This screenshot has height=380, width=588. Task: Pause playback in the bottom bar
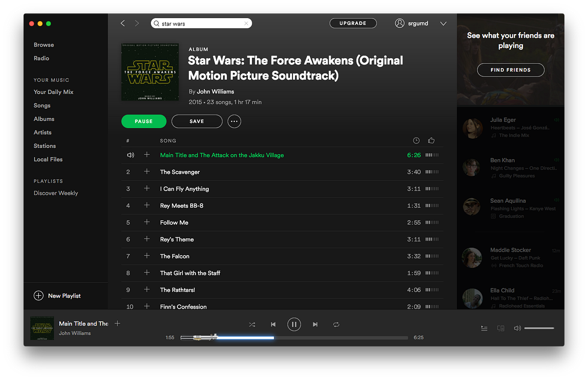(x=294, y=324)
